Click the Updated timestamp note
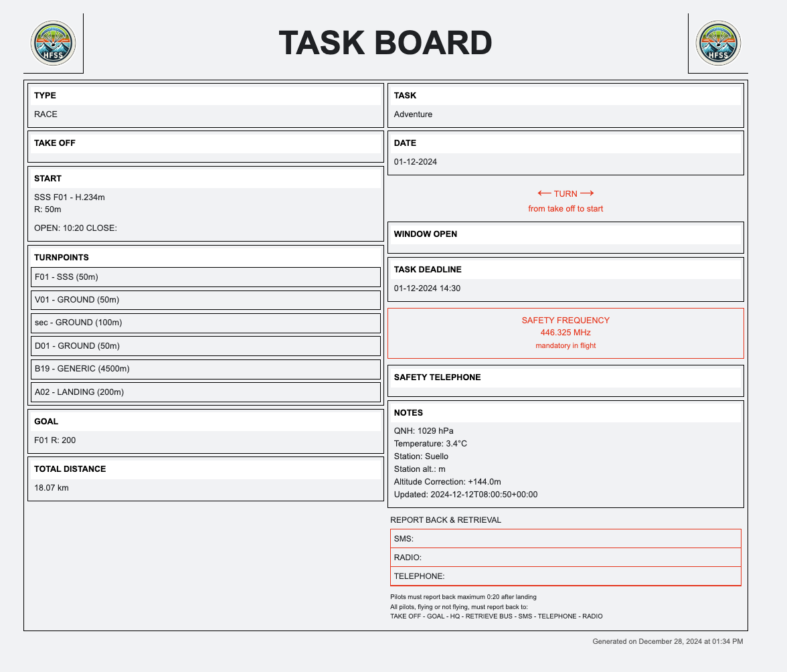787x672 pixels. pyautogui.click(x=466, y=495)
